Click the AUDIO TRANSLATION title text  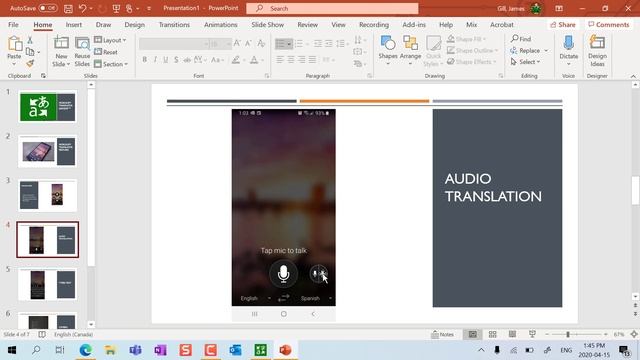pyautogui.click(x=493, y=187)
